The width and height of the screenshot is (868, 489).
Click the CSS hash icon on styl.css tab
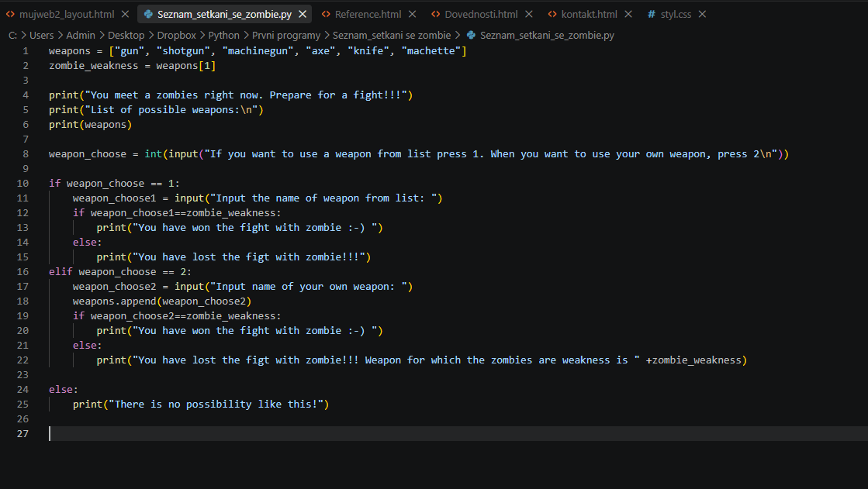pyautogui.click(x=652, y=15)
